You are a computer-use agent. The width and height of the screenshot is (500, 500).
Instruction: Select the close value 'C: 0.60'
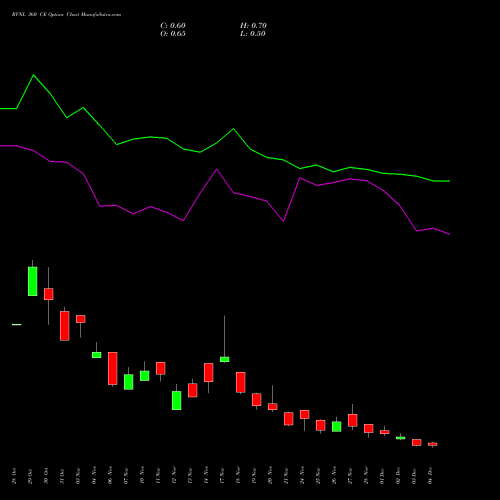(173, 26)
